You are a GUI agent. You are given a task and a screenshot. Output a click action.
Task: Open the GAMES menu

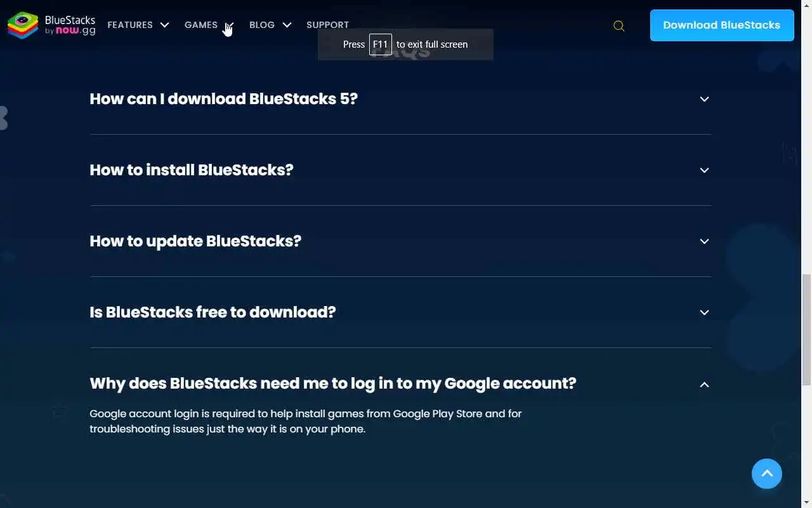pos(201,25)
